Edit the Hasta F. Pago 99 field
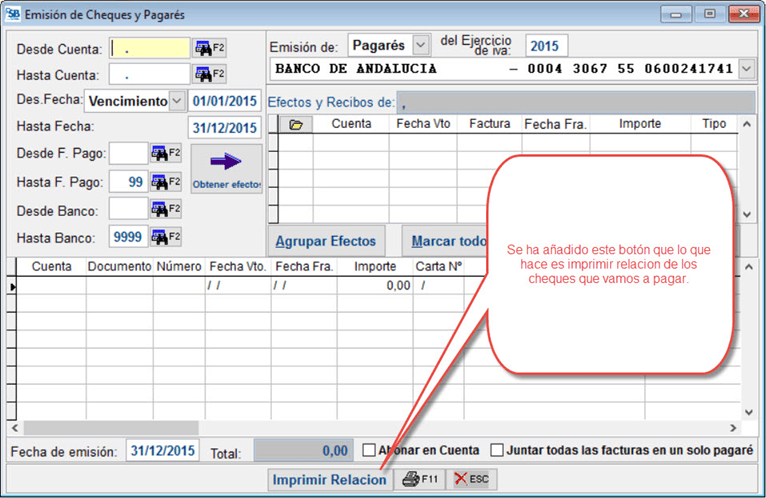 pyautogui.click(x=128, y=182)
